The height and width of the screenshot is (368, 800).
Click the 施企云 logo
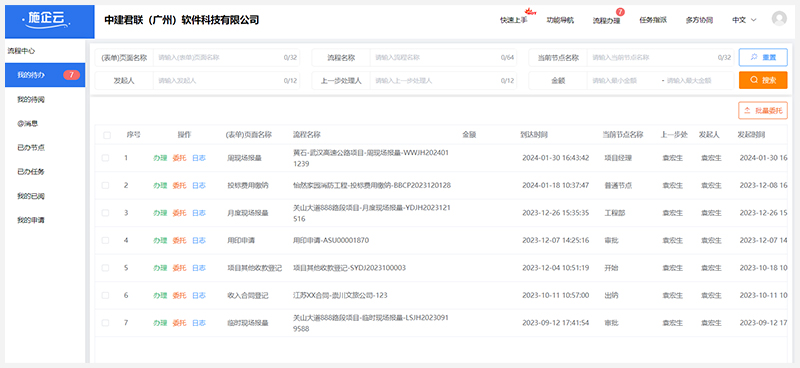(49, 21)
